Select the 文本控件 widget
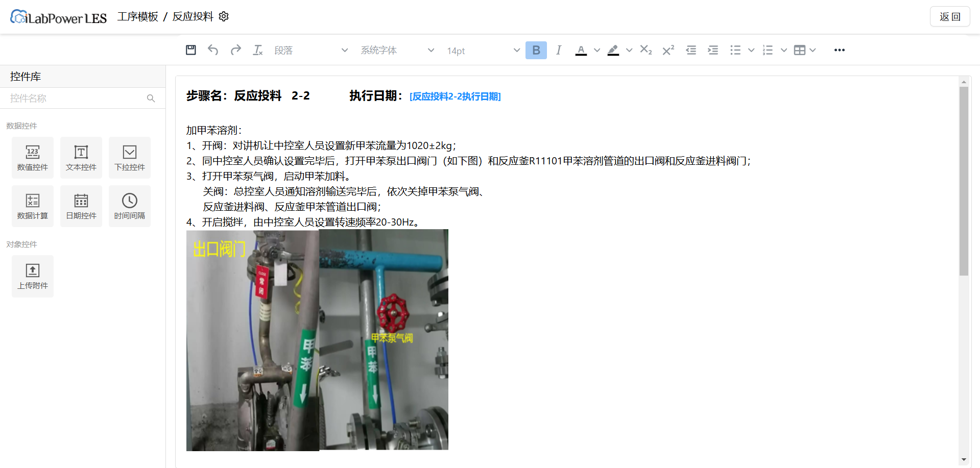This screenshot has height=468, width=980. tap(81, 158)
